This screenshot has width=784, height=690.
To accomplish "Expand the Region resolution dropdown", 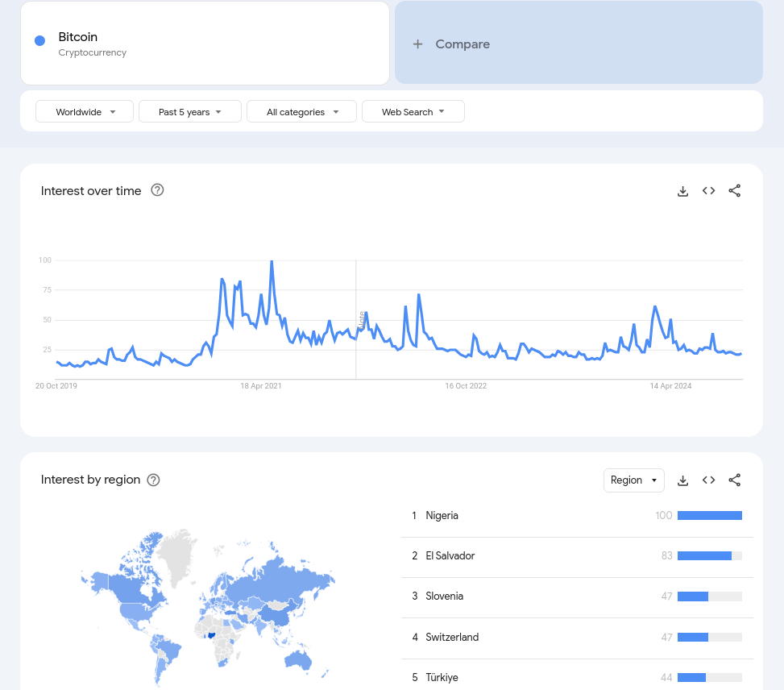I will pos(633,480).
